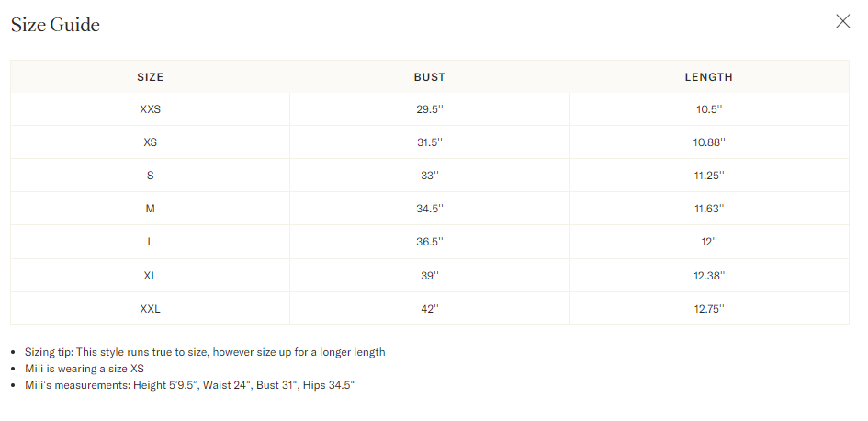Click the 36.5" bust measurement cell
This screenshot has height=421, width=868.
click(x=429, y=242)
